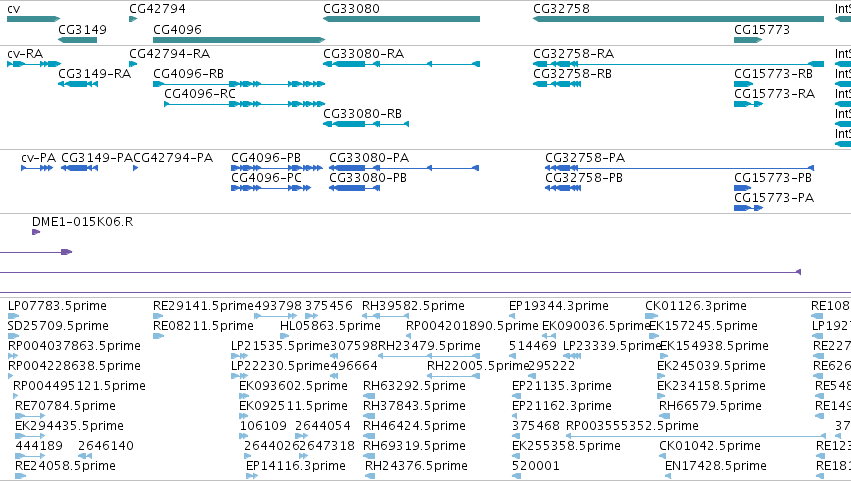Viewport: 851px width, 481px height.
Task: Click the CG3149 gene label
Action: 82,30
